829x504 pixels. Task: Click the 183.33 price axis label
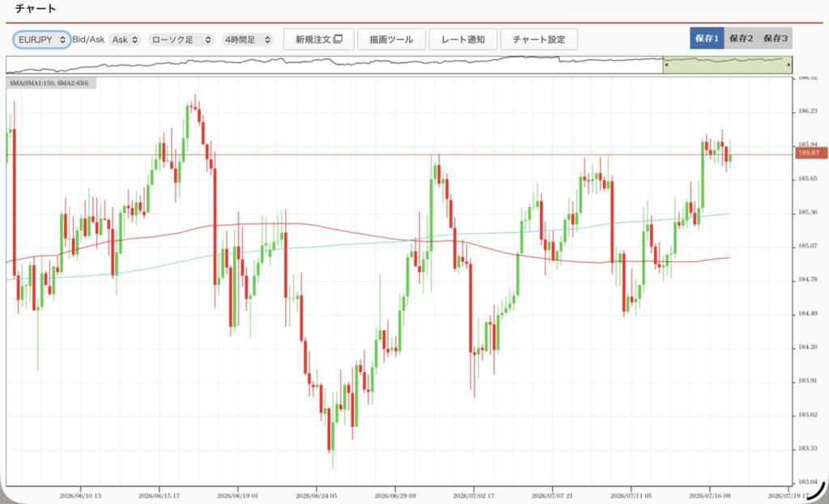807,448
